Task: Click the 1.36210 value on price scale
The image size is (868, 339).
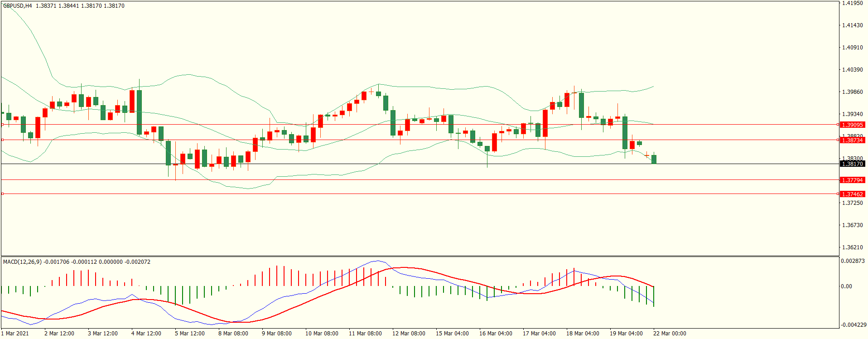Action: click(852, 247)
